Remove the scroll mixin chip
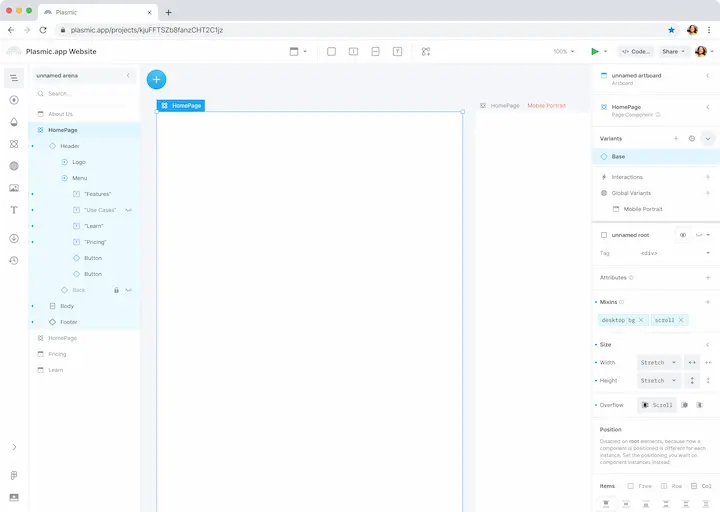 [x=681, y=320]
